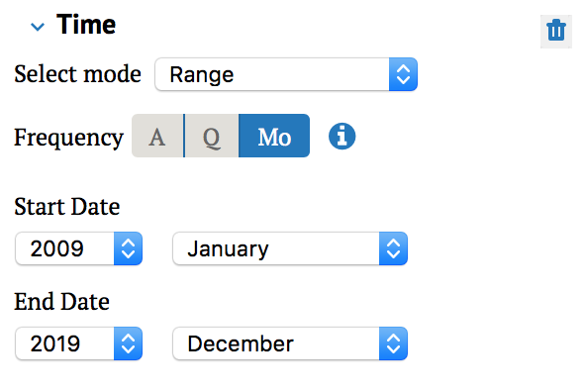Viewport: 586px width, 392px height.
Task: Select Annual frequency button A
Action: point(157,136)
